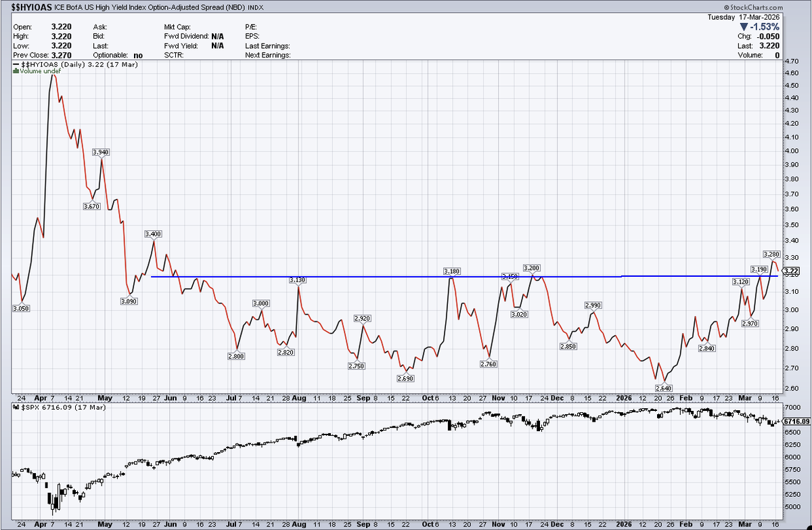Screen dimensions: 812x530
Task: Click the 5000 SPX axis tick
Action: [x=792, y=507]
